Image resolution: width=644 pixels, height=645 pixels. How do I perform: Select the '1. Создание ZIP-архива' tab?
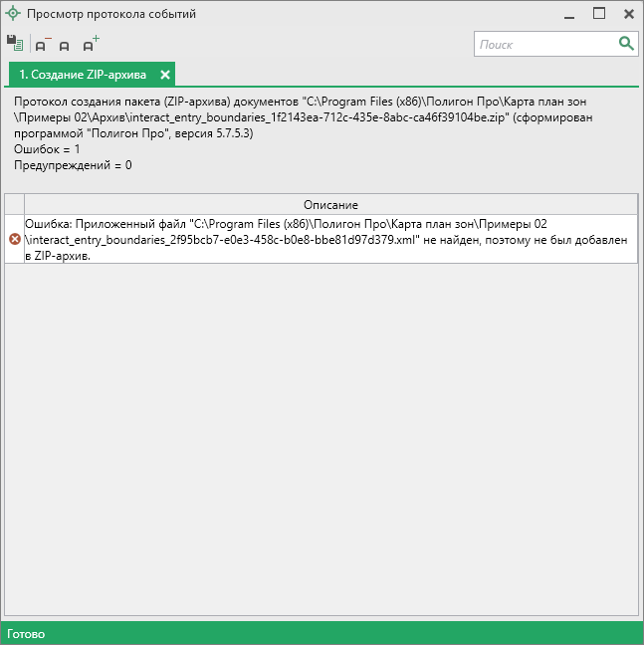pyautogui.click(x=82, y=75)
